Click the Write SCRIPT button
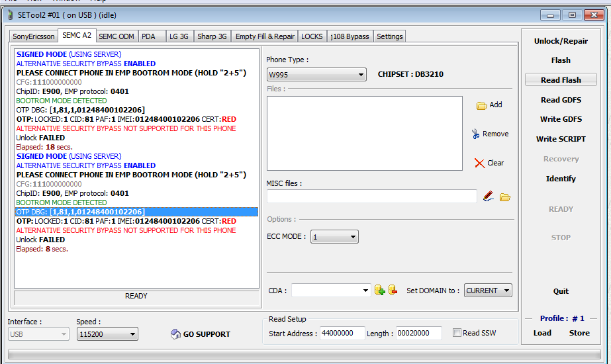Image resolution: width=611 pixels, height=364 pixels. [561, 139]
